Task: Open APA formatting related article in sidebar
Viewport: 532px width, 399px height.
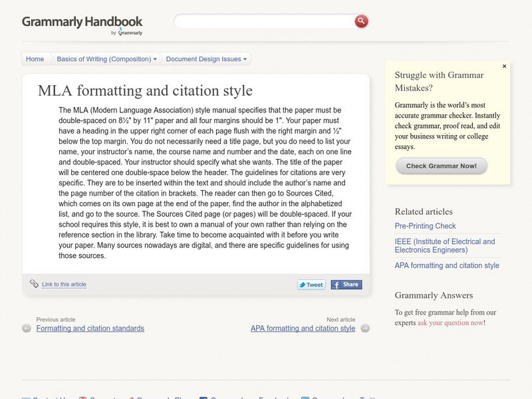Action: coord(447,265)
